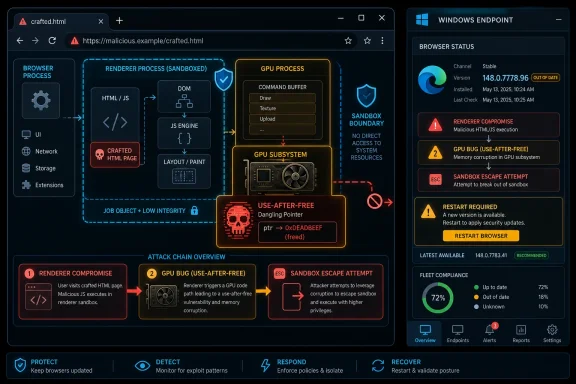The width and height of the screenshot is (576, 384).
Task: Click the Up to date legend entry
Action: pyautogui.click(x=511, y=287)
